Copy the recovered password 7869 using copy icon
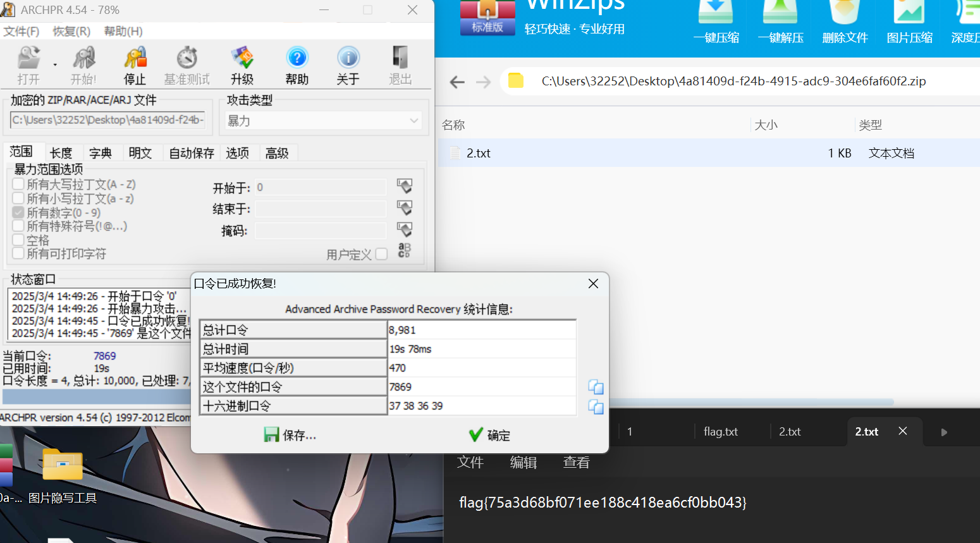 [x=596, y=386]
